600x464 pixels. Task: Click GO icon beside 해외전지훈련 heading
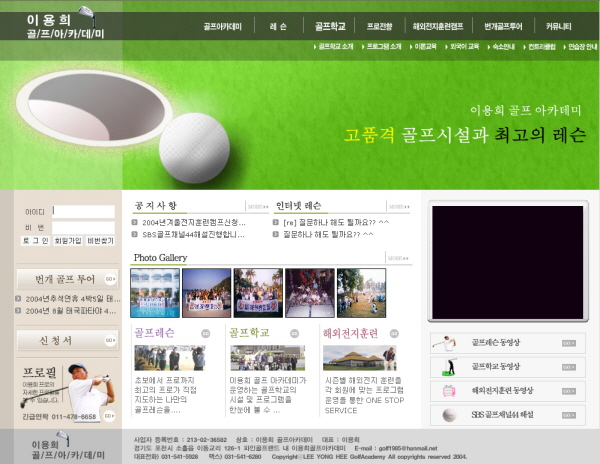tap(394, 334)
